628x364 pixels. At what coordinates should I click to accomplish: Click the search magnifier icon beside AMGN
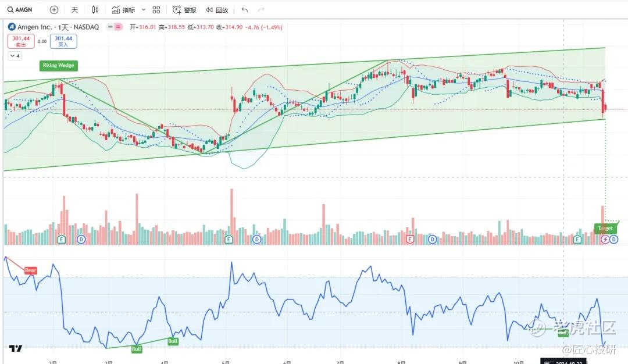[10, 10]
